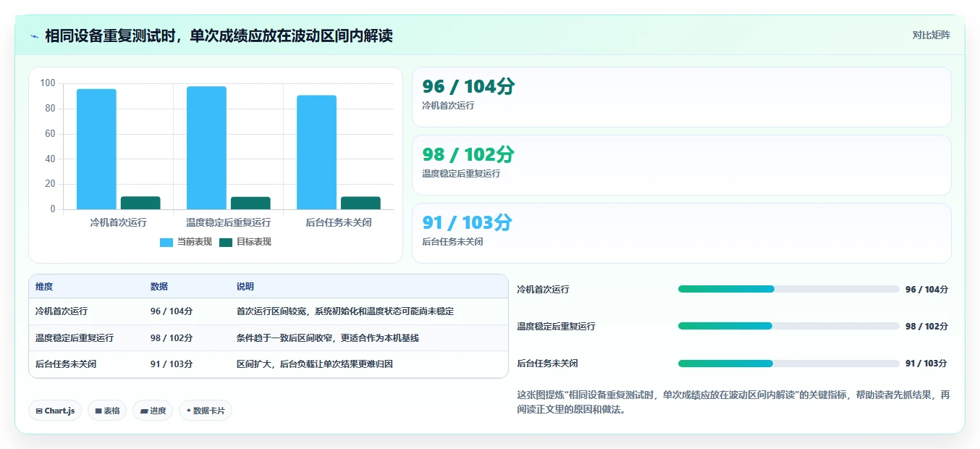Click the Chart.js chip
980x449 pixels.
coord(55,411)
